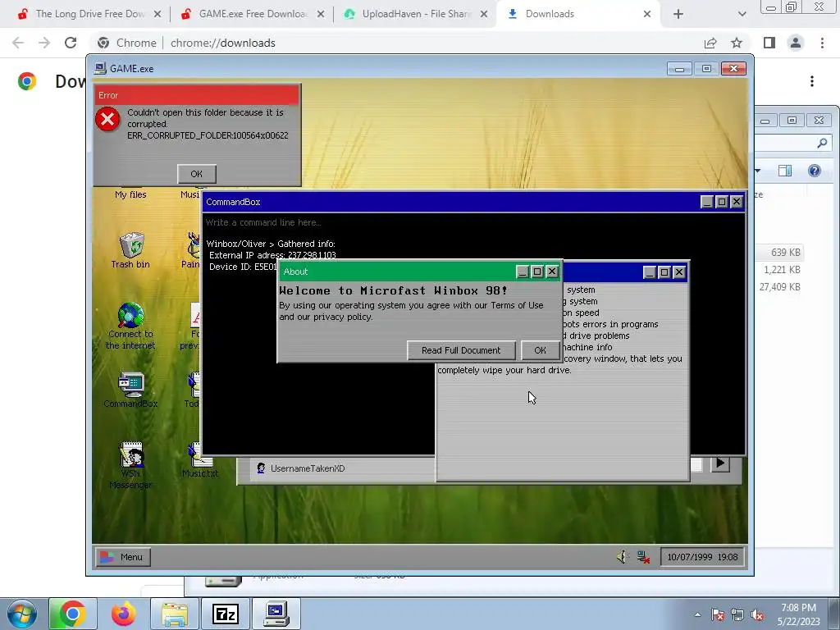Image resolution: width=840 pixels, height=630 pixels.
Task: Open the Music.txt desktop file
Action: (200, 461)
